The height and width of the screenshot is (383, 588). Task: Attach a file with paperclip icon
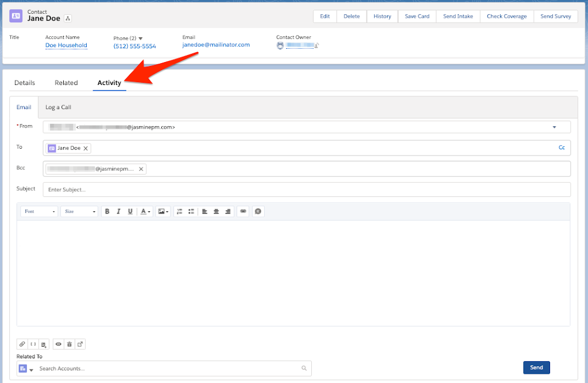pos(22,345)
